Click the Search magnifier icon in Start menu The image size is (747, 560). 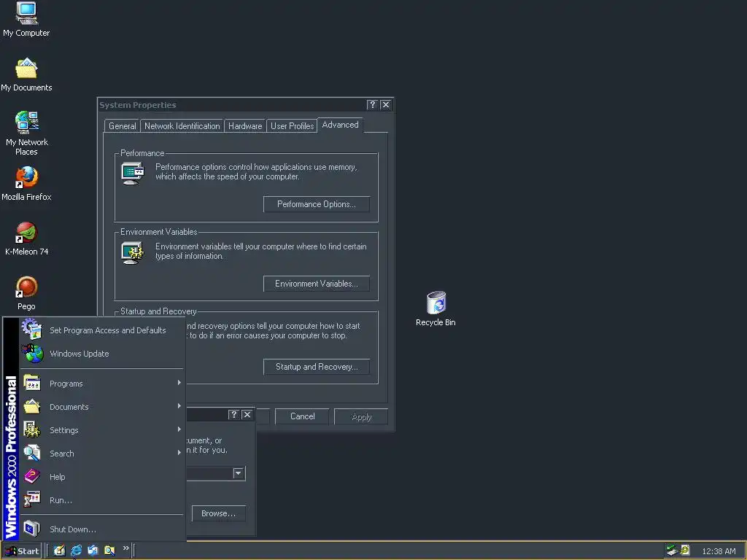pos(32,453)
